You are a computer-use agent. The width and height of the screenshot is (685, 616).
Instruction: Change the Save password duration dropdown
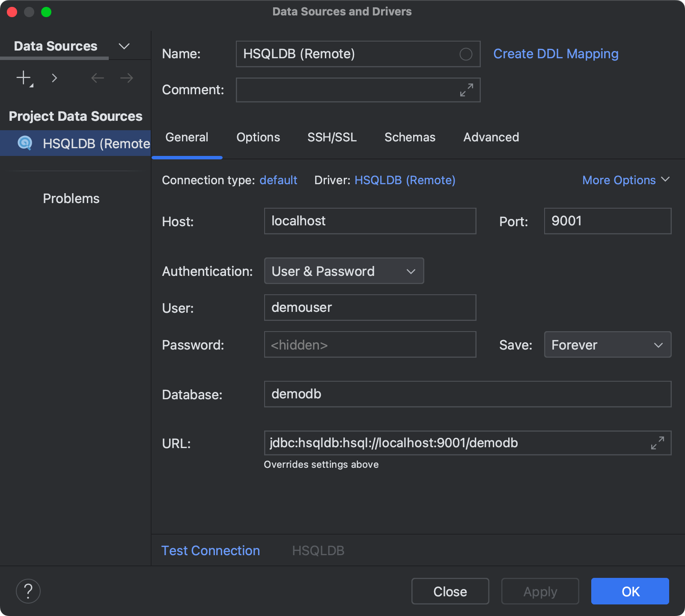click(608, 344)
